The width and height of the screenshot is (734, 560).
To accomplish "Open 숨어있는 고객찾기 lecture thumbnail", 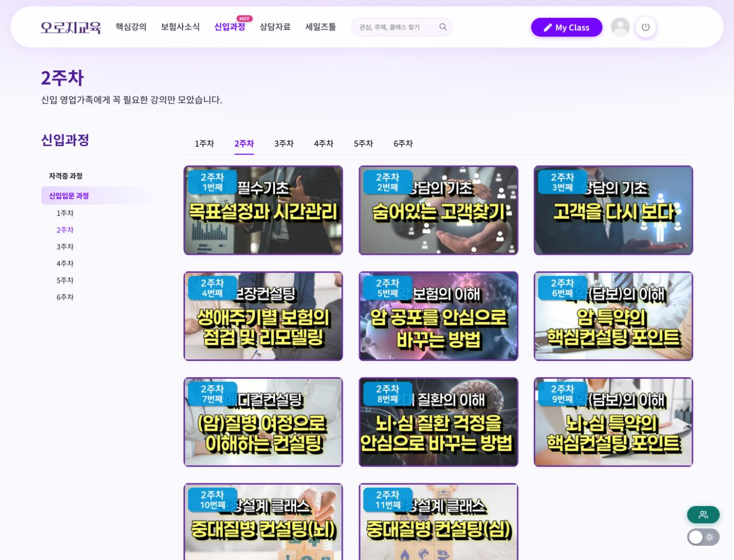I will coord(438,210).
